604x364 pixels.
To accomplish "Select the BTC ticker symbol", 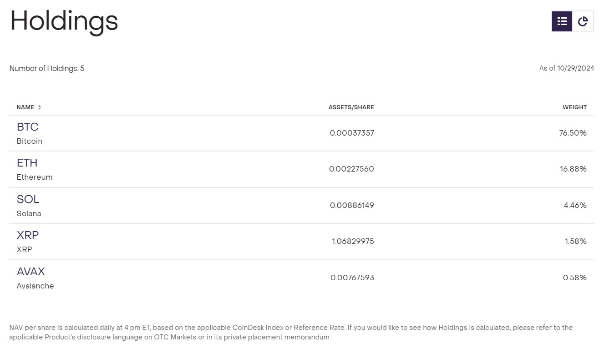I will (27, 127).
